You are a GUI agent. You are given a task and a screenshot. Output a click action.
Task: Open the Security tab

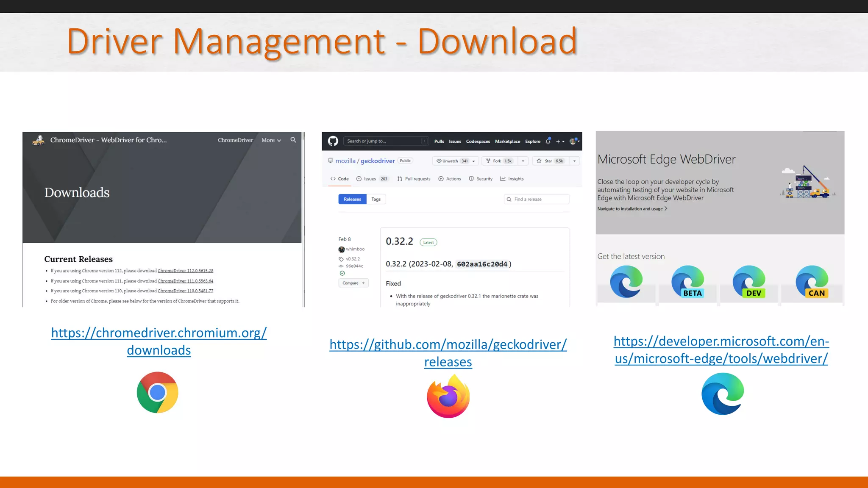(x=481, y=179)
